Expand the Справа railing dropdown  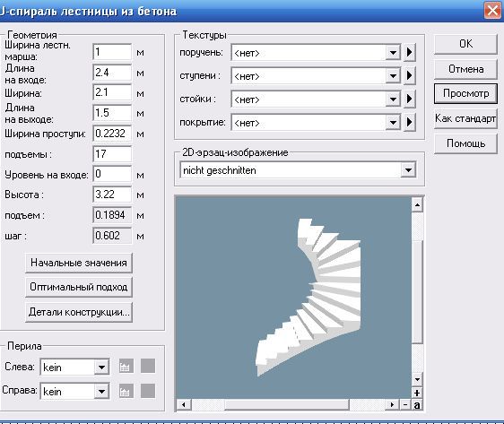[x=101, y=391]
